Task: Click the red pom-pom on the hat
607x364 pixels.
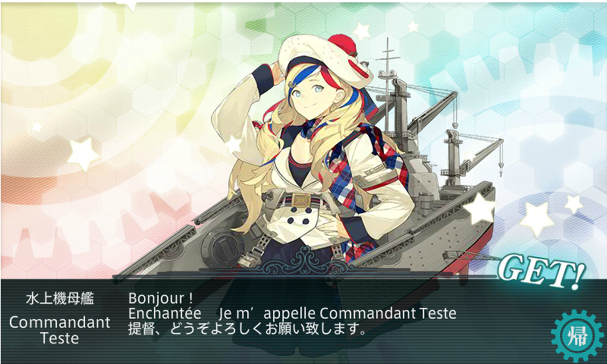Action: [342, 44]
